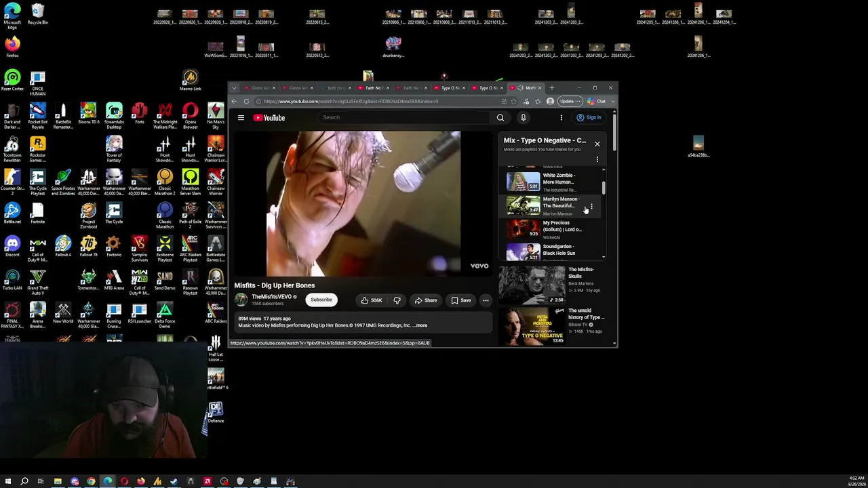Select the Microsoft Edge desktop shortcut
The height and width of the screenshot is (488, 868).
click(12, 16)
